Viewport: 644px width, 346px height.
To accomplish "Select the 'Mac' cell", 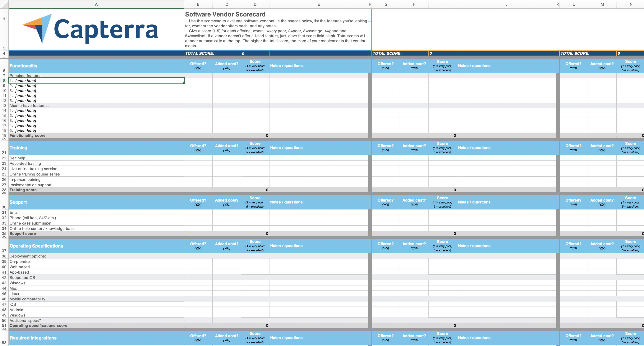I will 96,288.
